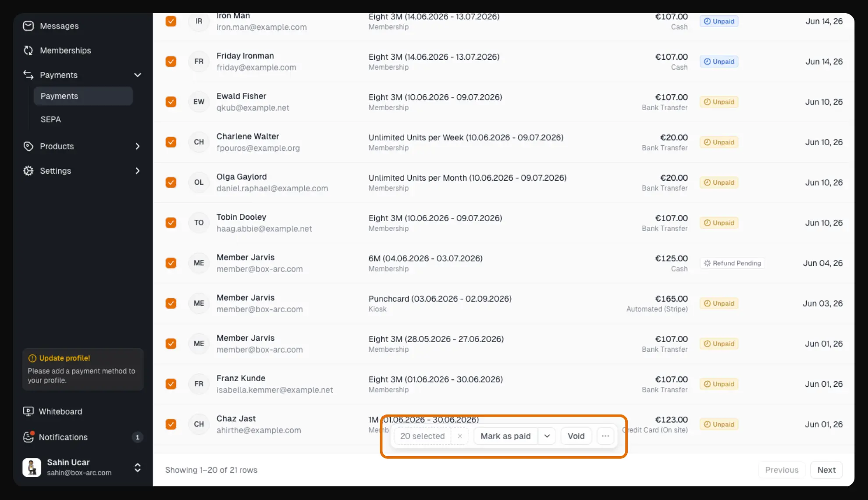Uncheck the Ewald Fisher payment row
The height and width of the screenshot is (500, 868).
tap(171, 102)
